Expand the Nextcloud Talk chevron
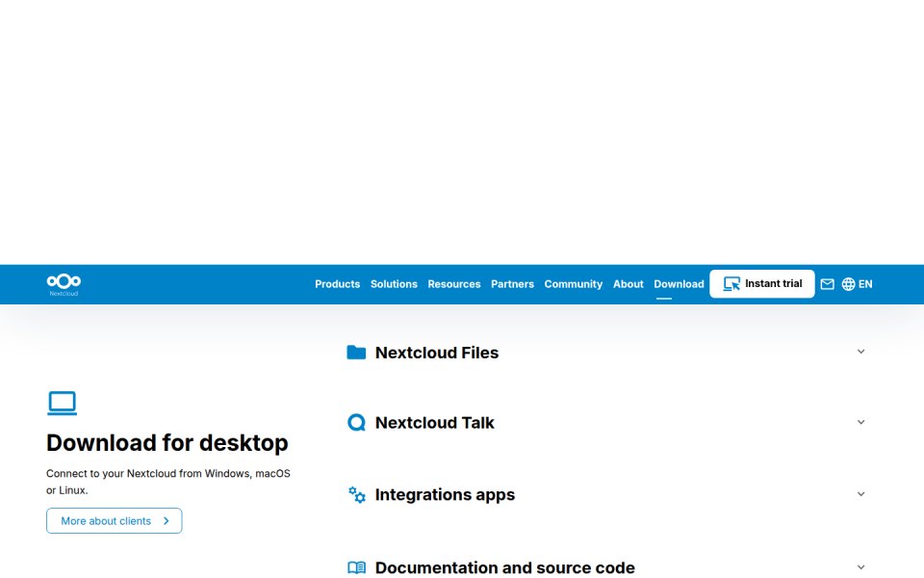Screen dimensions: 924x578 (x=860, y=422)
